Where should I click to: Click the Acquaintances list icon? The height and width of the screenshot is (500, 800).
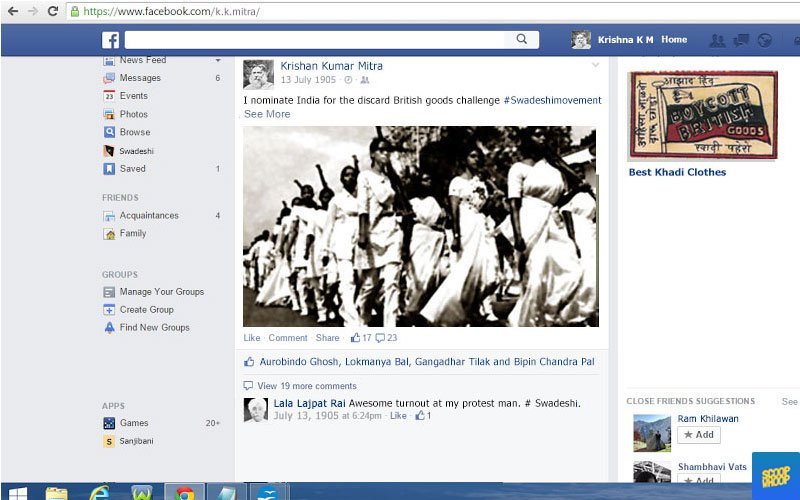point(109,216)
